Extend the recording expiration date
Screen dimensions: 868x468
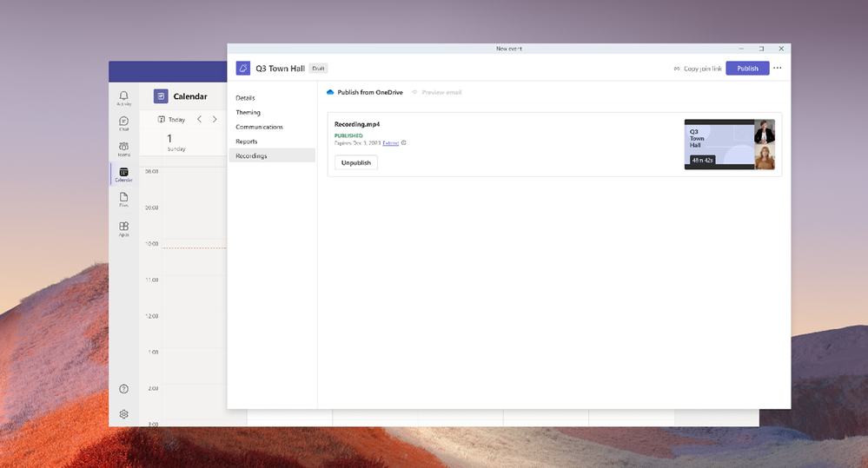coord(391,142)
